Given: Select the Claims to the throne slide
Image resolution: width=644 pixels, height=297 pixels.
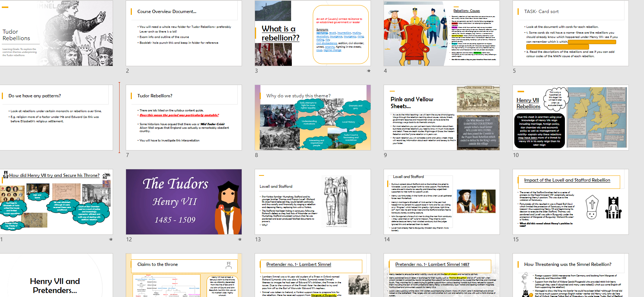Looking at the screenshot, I should click(184, 275).
